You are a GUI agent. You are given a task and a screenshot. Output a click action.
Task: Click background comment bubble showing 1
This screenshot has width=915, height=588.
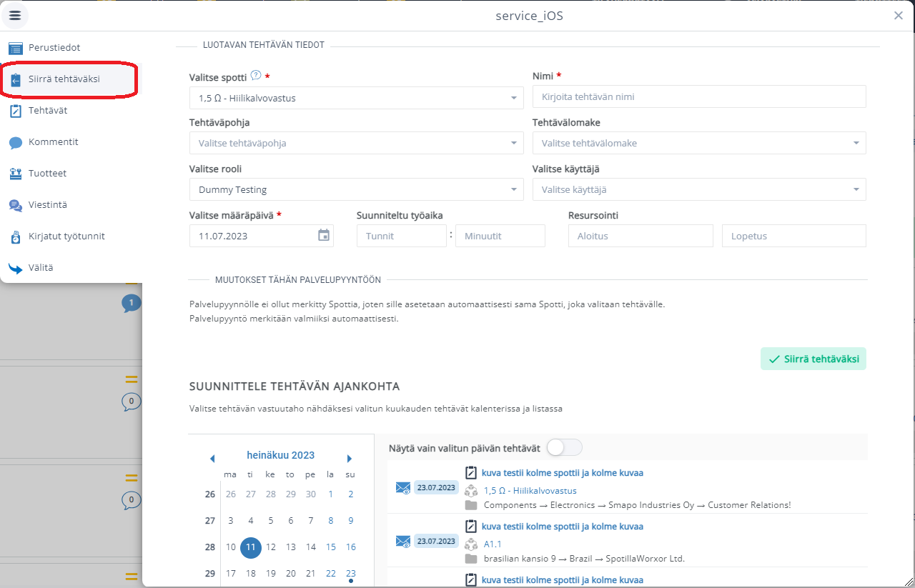click(x=131, y=304)
